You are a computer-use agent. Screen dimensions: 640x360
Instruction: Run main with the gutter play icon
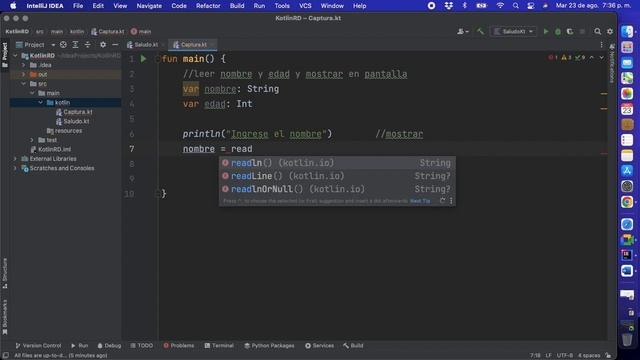[x=143, y=59]
